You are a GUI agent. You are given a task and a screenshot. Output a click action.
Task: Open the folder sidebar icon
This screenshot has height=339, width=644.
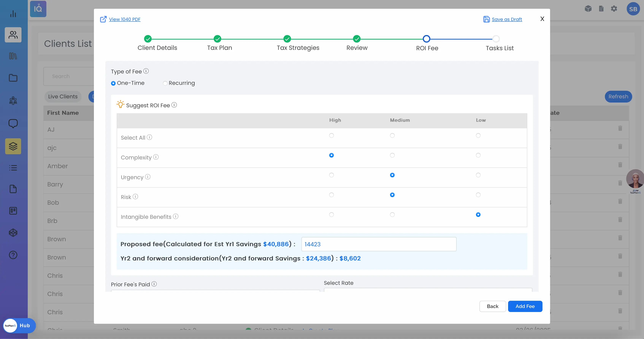point(13,78)
